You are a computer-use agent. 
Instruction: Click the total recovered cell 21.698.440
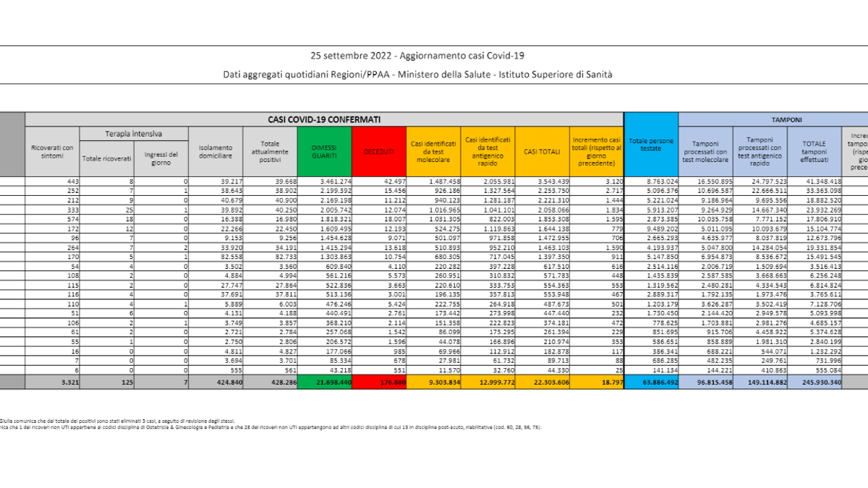coord(324,382)
